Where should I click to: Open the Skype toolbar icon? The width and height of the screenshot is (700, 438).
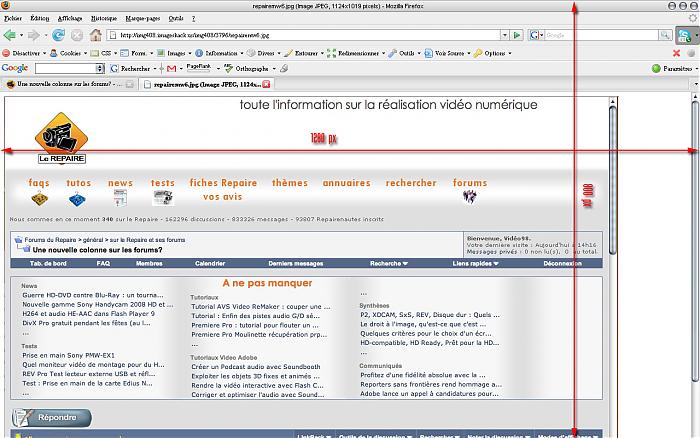pos(684,35)
